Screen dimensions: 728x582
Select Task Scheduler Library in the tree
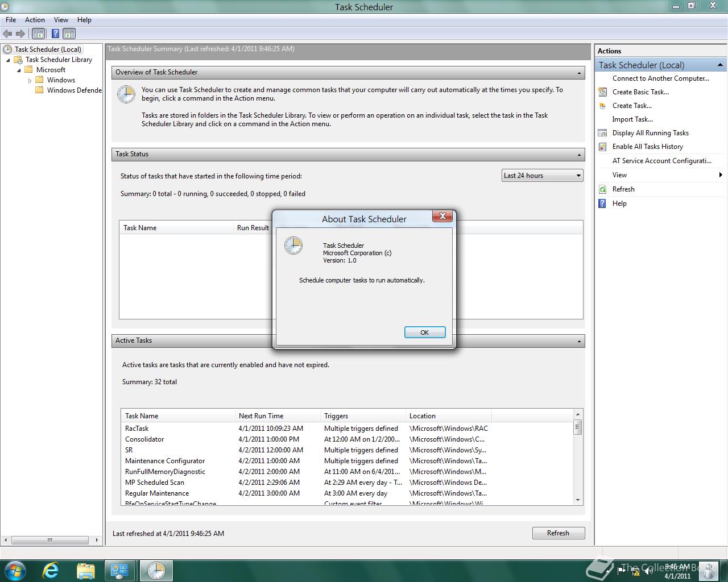[59, 60]
